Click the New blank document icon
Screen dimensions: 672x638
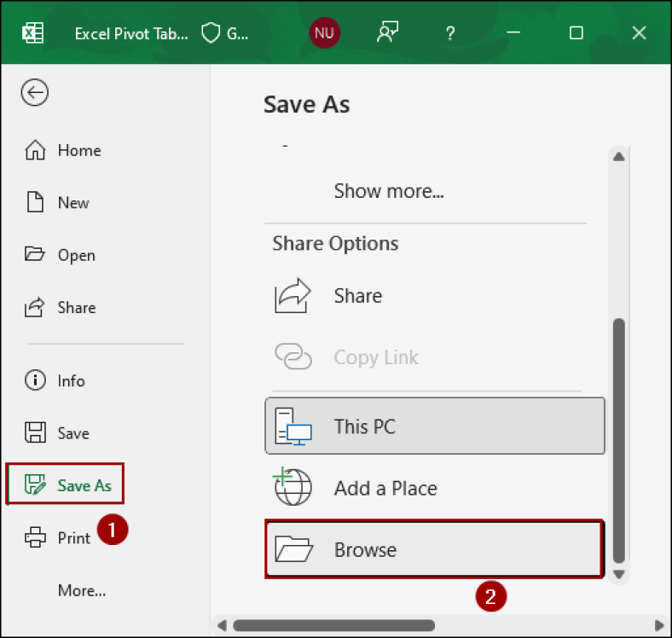(x=35, y=202)
